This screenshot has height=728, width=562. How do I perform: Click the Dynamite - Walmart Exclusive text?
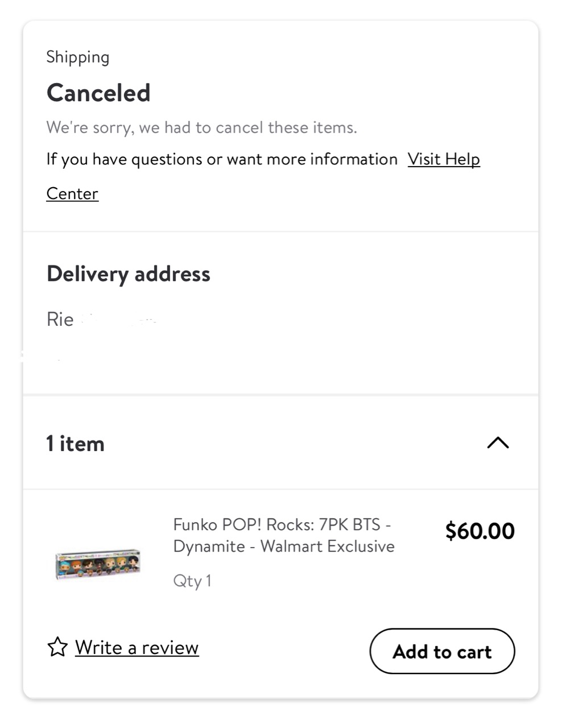[283, 547]
